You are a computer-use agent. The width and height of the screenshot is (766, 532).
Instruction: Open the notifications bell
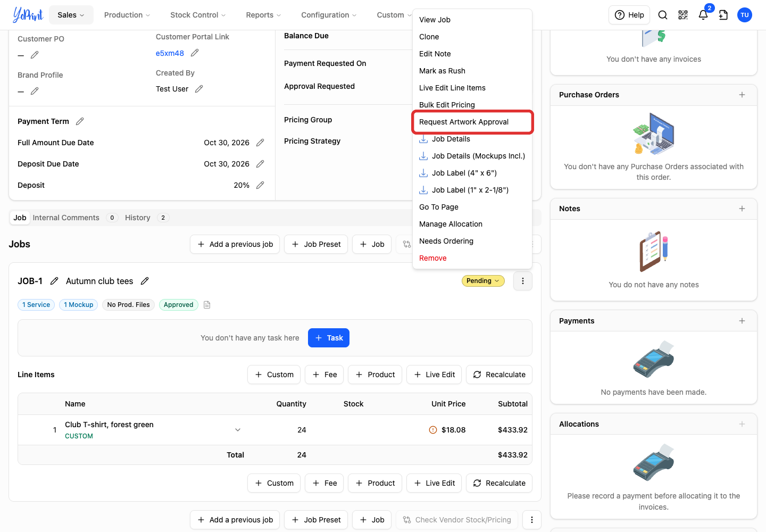[x=703, y=15]
